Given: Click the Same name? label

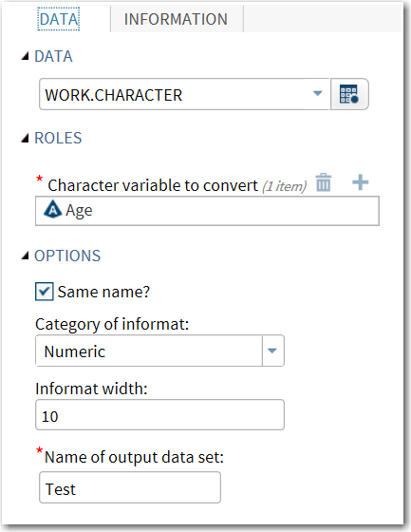Looking at the screenshot, I should coord(103,292).
